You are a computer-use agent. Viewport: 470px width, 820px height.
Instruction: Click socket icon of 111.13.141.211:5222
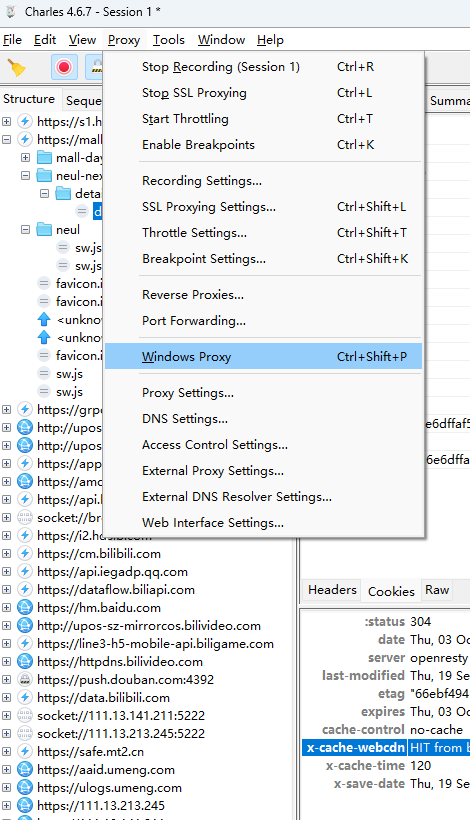click(25, 715)
